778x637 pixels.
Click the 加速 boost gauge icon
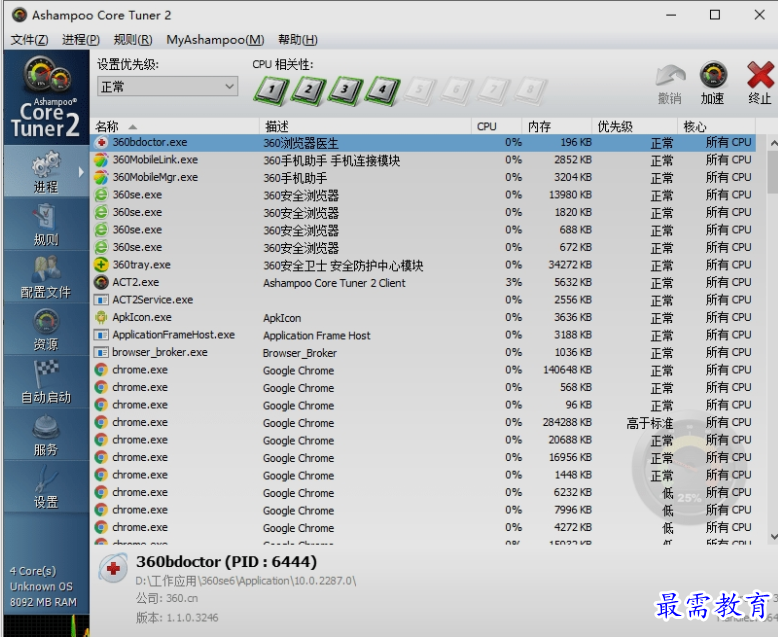713,74
